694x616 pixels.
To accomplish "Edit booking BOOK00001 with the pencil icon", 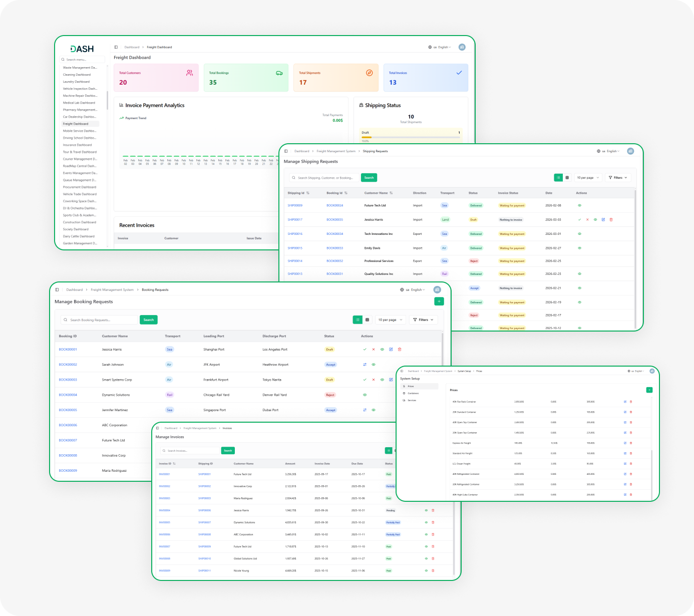I will point(391,350).
